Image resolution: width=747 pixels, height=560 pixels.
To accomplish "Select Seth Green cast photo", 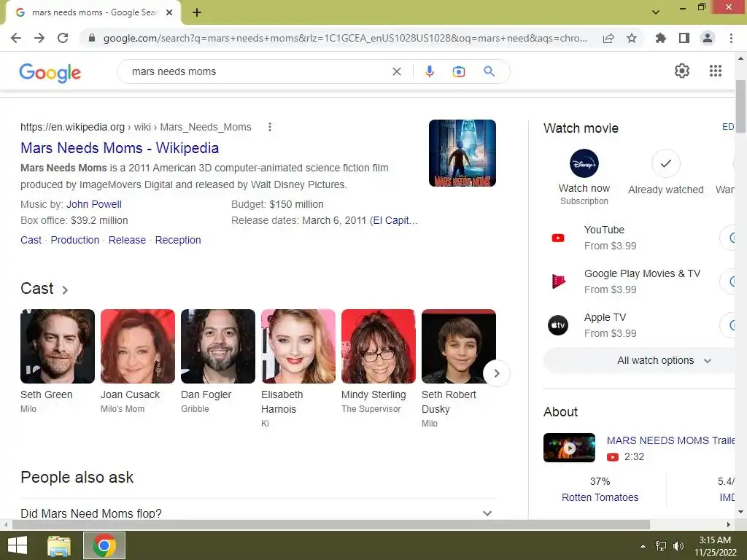I will click(x=58, y=346).
